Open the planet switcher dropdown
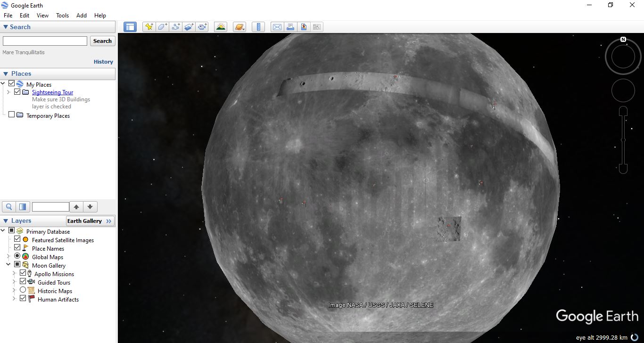The height and width of the screenshot is (343, 644). [x=239, y=27]
